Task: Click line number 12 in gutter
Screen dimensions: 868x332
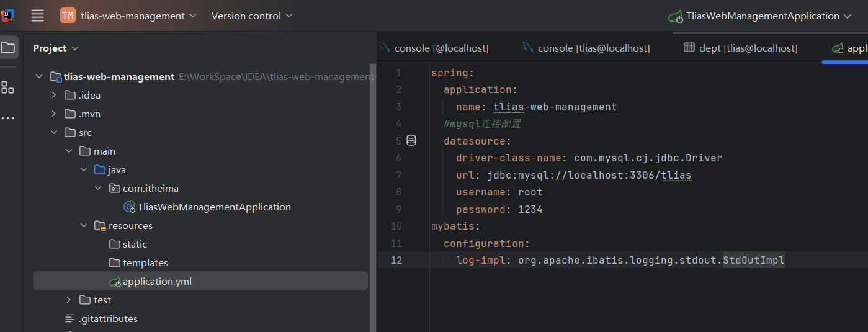Action: pos(396,260)
